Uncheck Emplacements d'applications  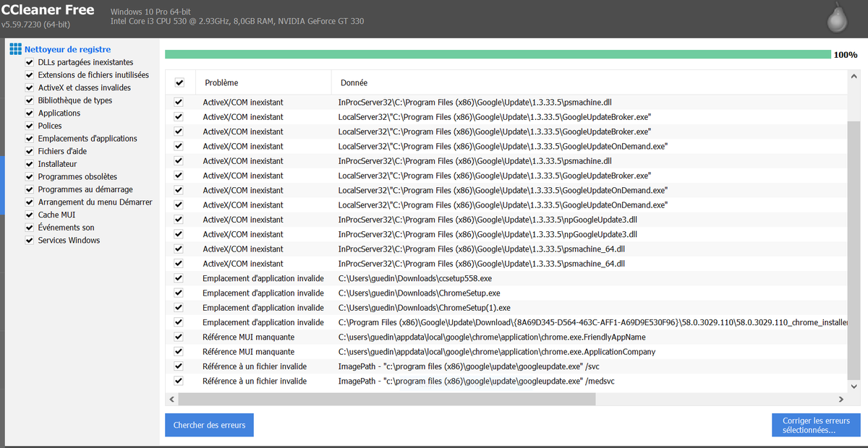click(x=30, y=139)
